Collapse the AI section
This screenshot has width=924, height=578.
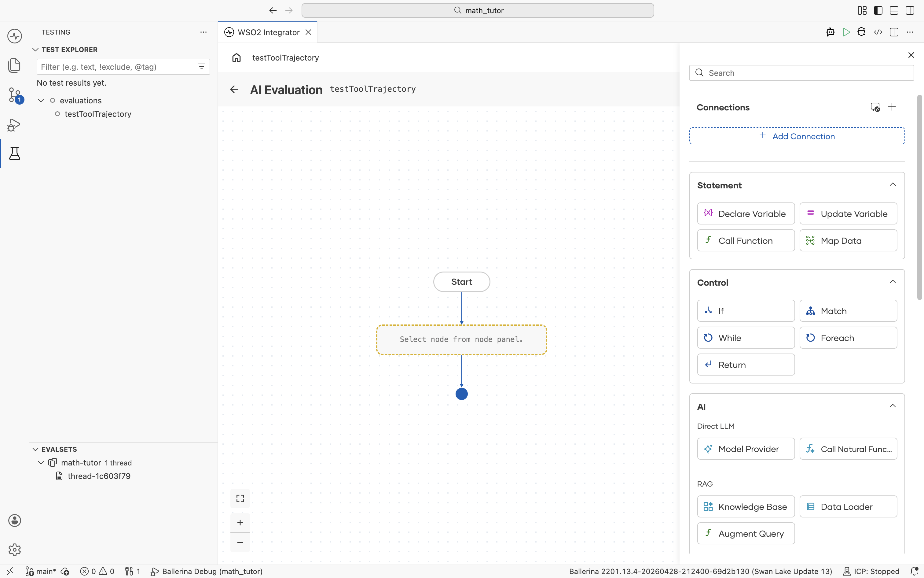893,406
